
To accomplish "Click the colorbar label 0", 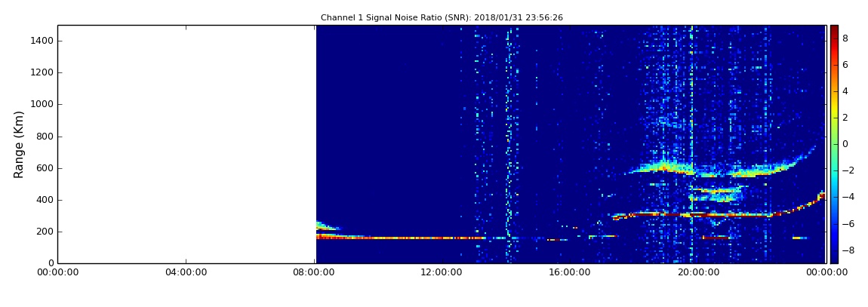I will click(x=845, y=144).
